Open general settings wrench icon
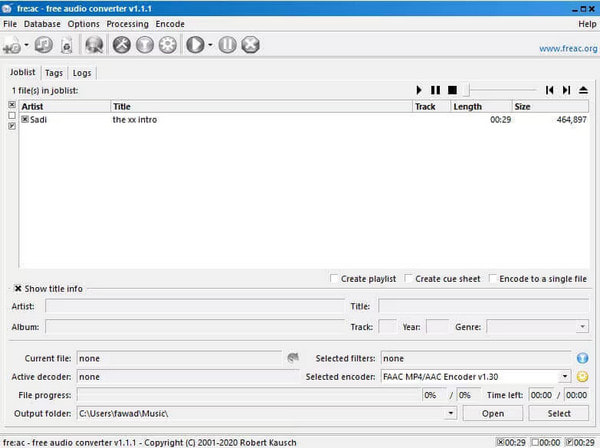Viewport: 600px width, 448px height. 122,45
